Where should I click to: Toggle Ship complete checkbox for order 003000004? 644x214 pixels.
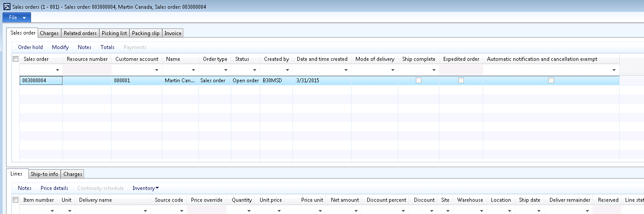point(418,81)
